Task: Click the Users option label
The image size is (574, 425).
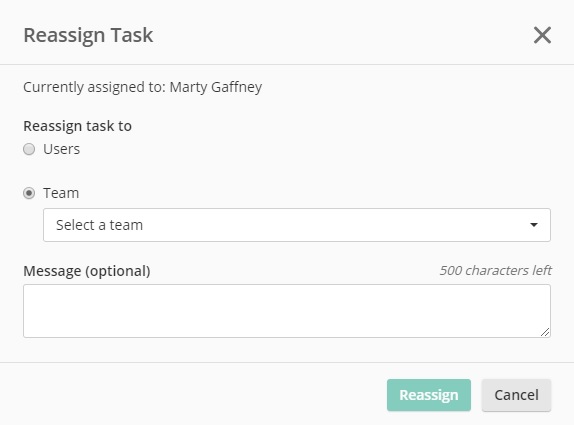Action: [x=62, y=149]
